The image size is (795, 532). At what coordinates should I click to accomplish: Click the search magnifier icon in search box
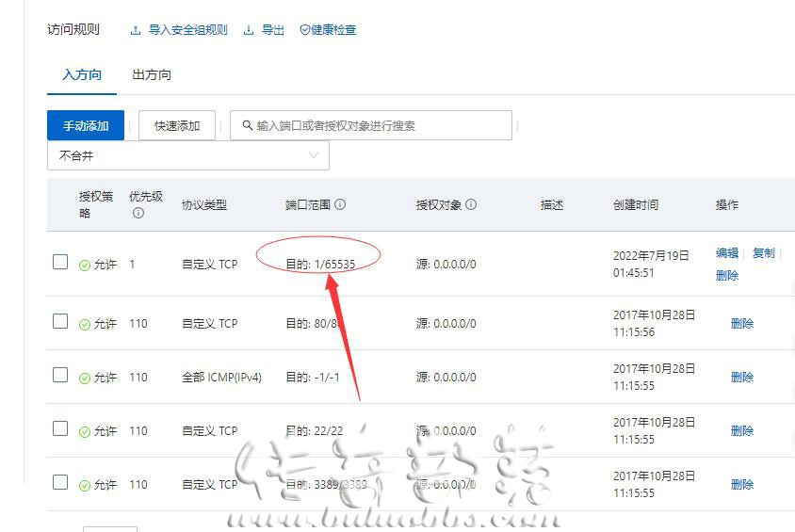coord(248,125)
